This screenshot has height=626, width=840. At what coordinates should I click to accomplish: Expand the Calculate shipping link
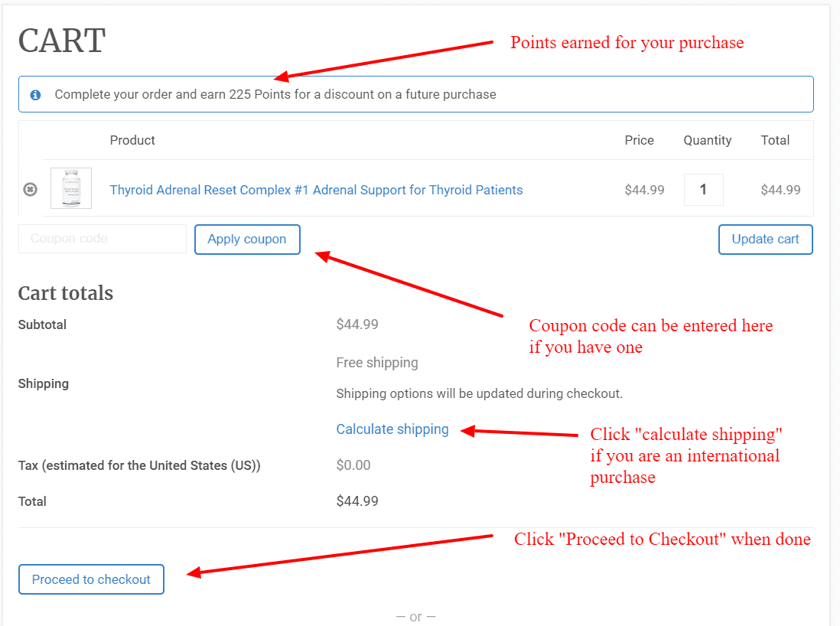pyautogui.click(x=392, y=429)
